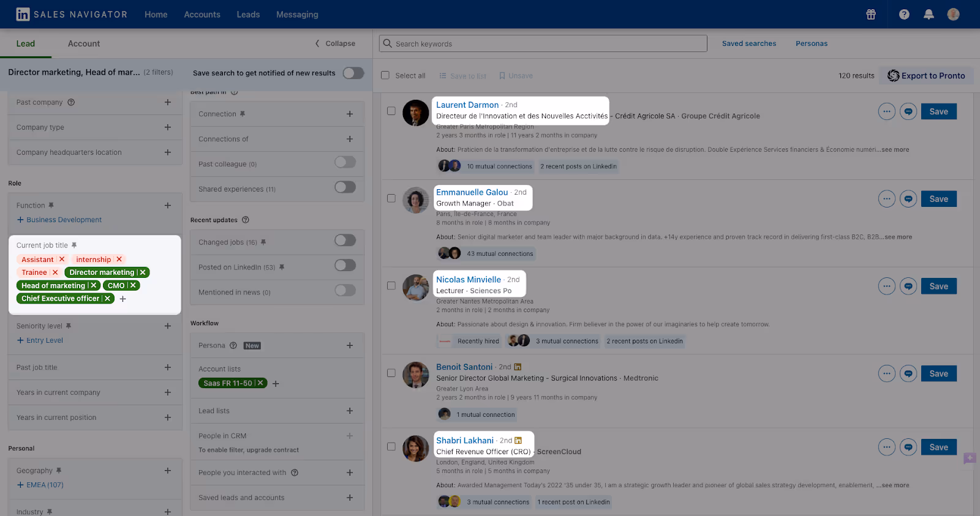Toggle the Shared experiences filter
The width and height of the screenshot is (980, 516).
(x=345, y=187)
